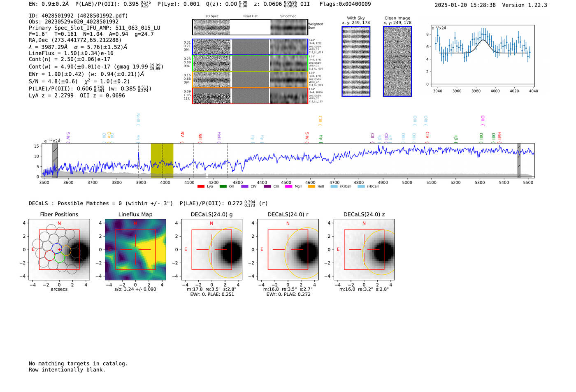Click the yellow highlighted band in spectrum

(162, 160)
